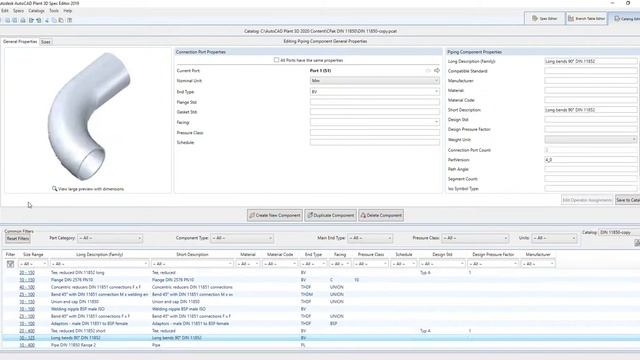This screenshot has height=360, width=640.
Task: Switch to the Sizes tab
Action: coord(46,42)
